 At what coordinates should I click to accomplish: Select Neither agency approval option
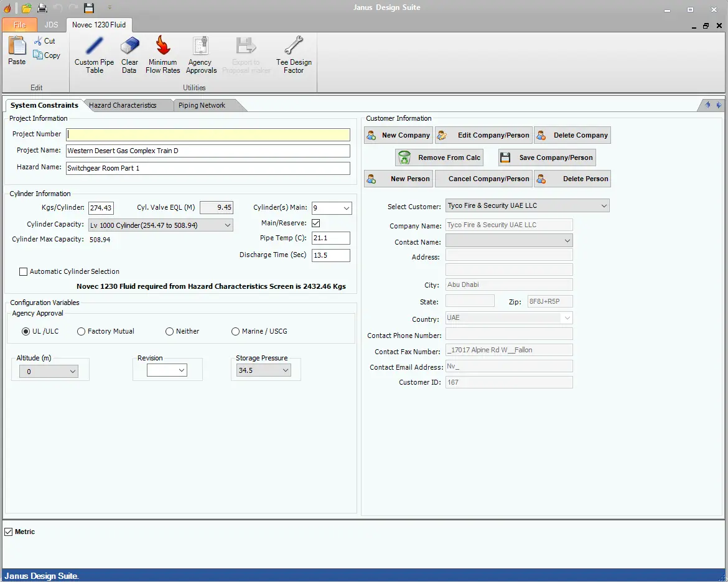[x=169, y=332]
